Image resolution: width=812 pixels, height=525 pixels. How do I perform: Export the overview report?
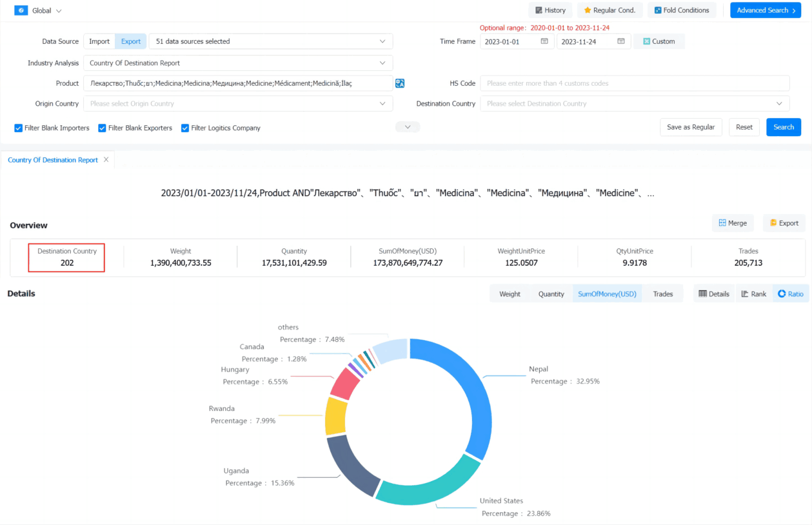coord(784,223)
